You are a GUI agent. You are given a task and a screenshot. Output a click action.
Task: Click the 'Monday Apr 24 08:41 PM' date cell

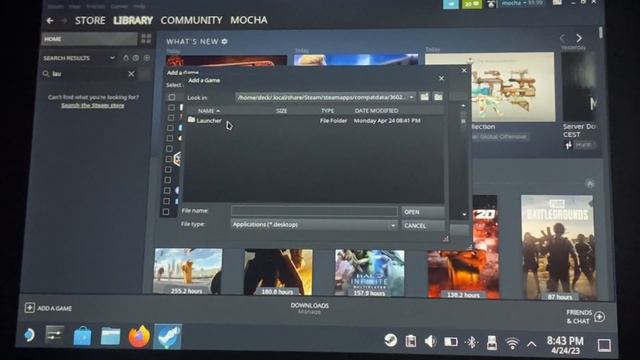387,121
